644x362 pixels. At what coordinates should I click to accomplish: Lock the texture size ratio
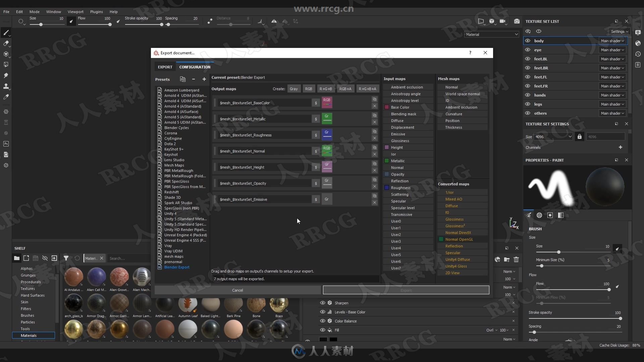(579, 136)
